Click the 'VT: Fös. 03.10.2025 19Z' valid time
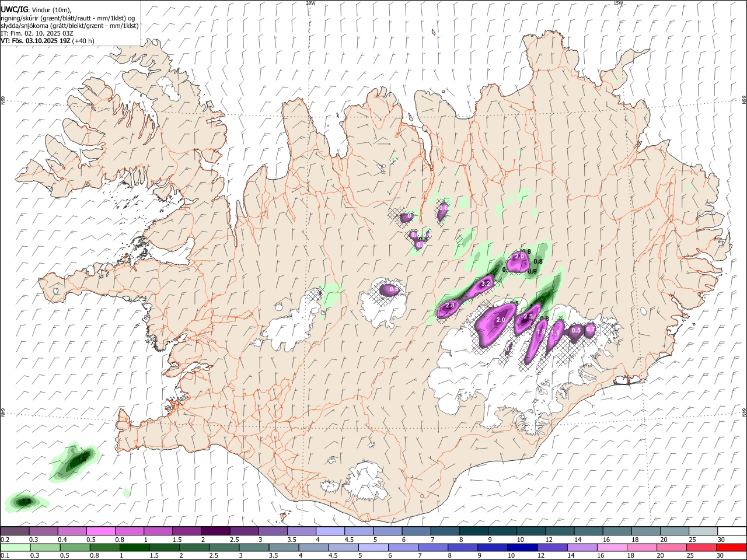 coord(36,41)
